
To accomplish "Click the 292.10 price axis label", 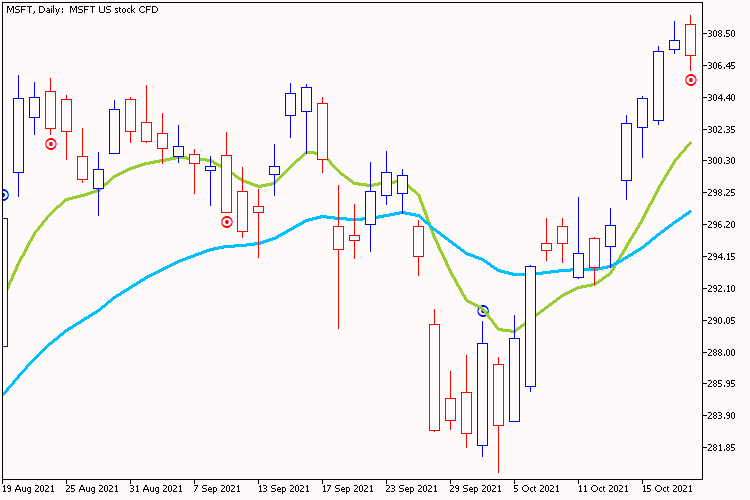I will 721,289.
